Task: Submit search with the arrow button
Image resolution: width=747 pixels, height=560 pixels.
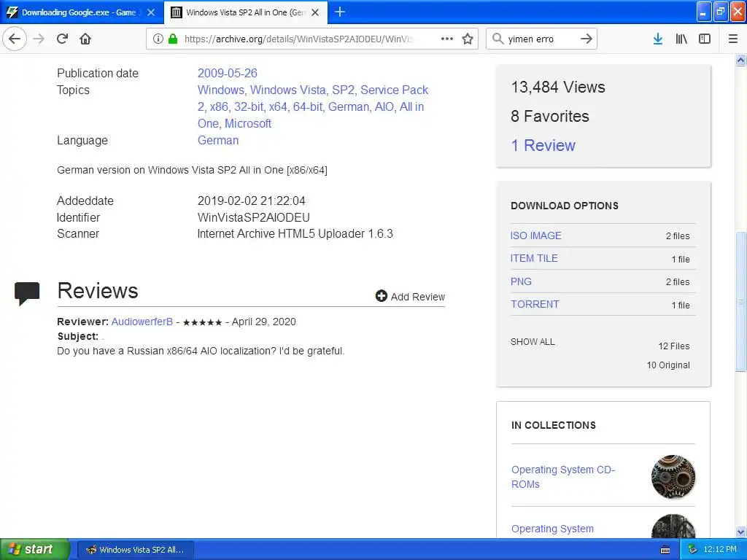Action: point(587,39)
